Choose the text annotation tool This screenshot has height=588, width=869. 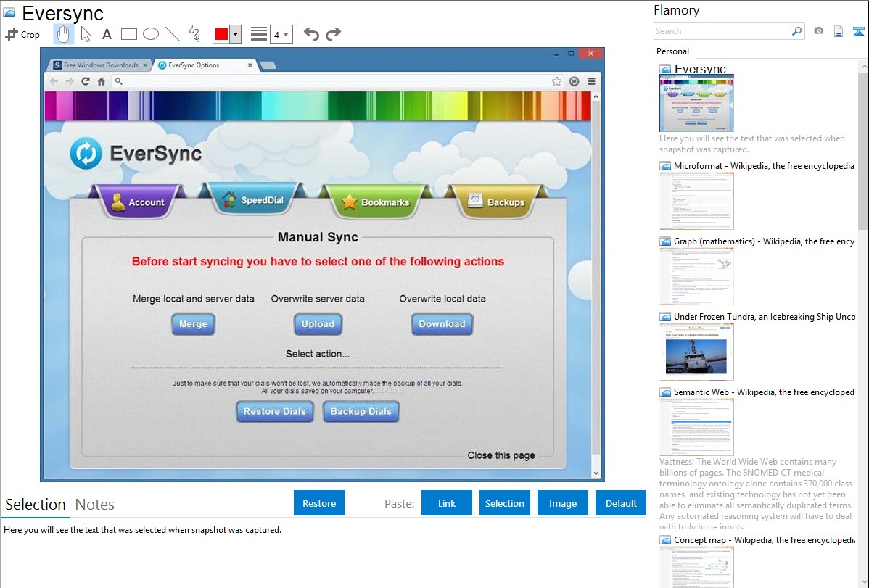click(x=107, y=34)
